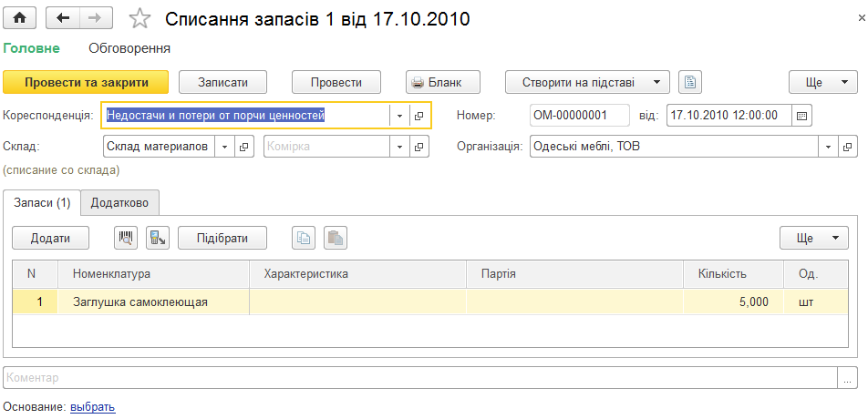Paste rows icon in the table toolbar
Image resolution: width=868 pixels, height=419 pixels.
(x=336, y=239)
